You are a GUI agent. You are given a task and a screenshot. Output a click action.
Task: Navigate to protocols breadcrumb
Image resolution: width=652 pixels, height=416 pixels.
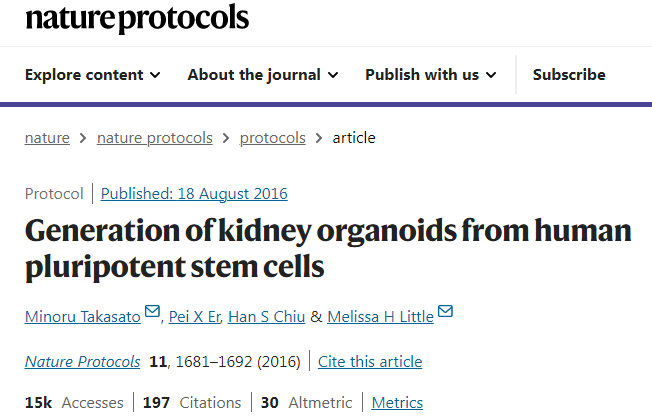[x=273, y=138]
